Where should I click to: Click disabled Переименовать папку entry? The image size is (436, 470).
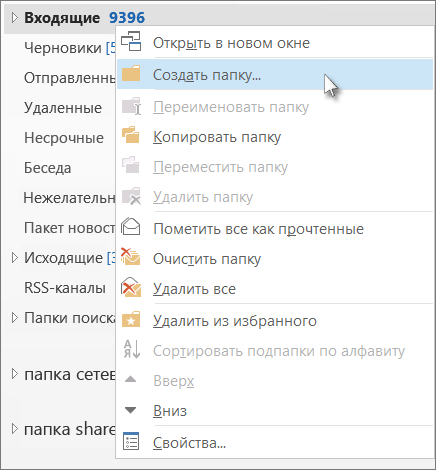[x=275, y=107]
